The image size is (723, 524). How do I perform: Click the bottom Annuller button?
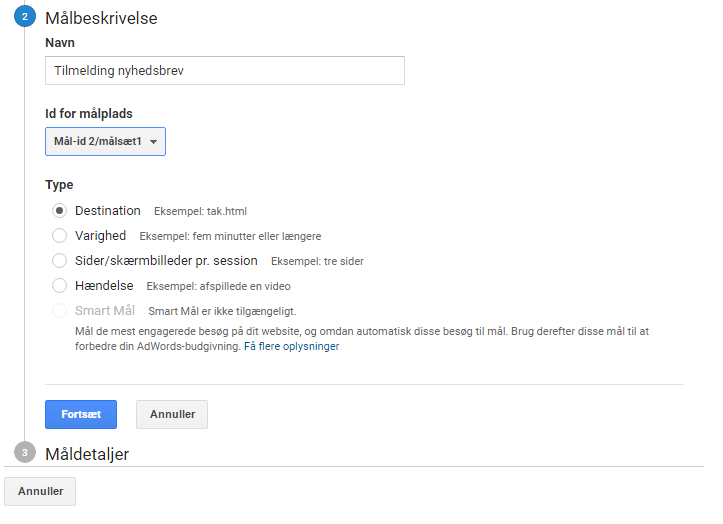point(40,491)
